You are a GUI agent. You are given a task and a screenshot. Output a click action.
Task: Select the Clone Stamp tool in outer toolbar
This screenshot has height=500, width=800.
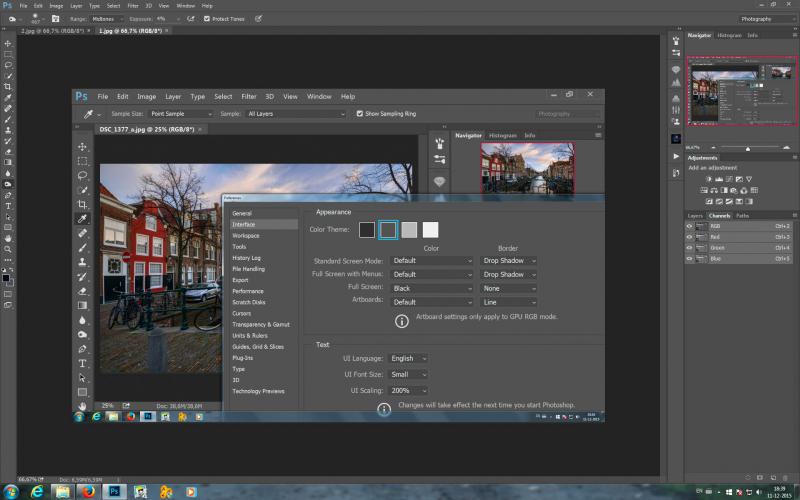point(8,130)
